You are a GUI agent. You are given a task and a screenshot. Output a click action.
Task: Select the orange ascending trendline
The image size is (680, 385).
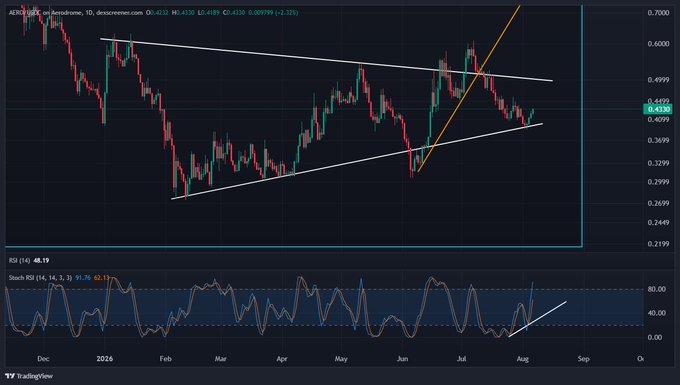[x=468, y=89]
